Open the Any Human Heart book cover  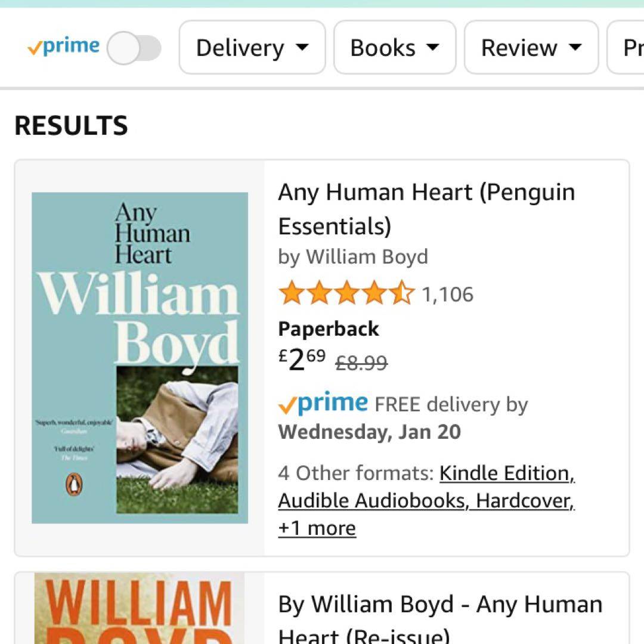pyautogui.click(x=140, y=358)
